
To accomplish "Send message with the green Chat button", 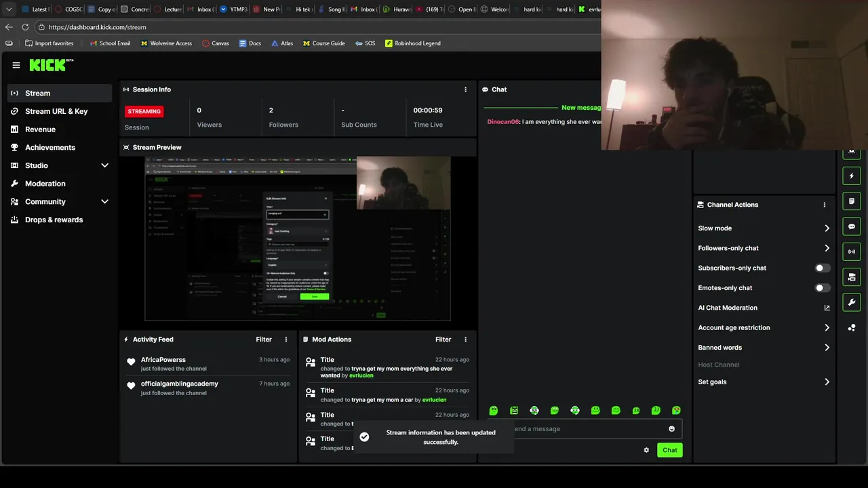I will coord(669,450).
